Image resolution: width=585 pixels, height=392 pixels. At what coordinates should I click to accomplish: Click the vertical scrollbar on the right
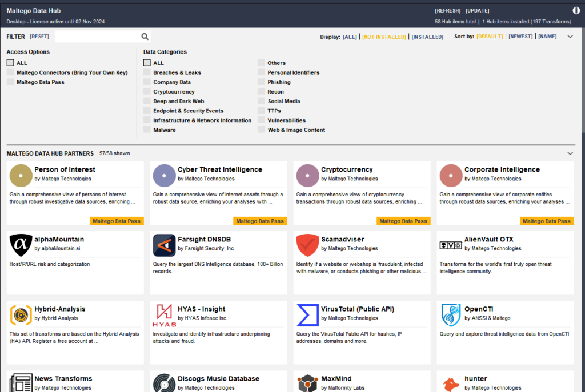coord(583,80)
